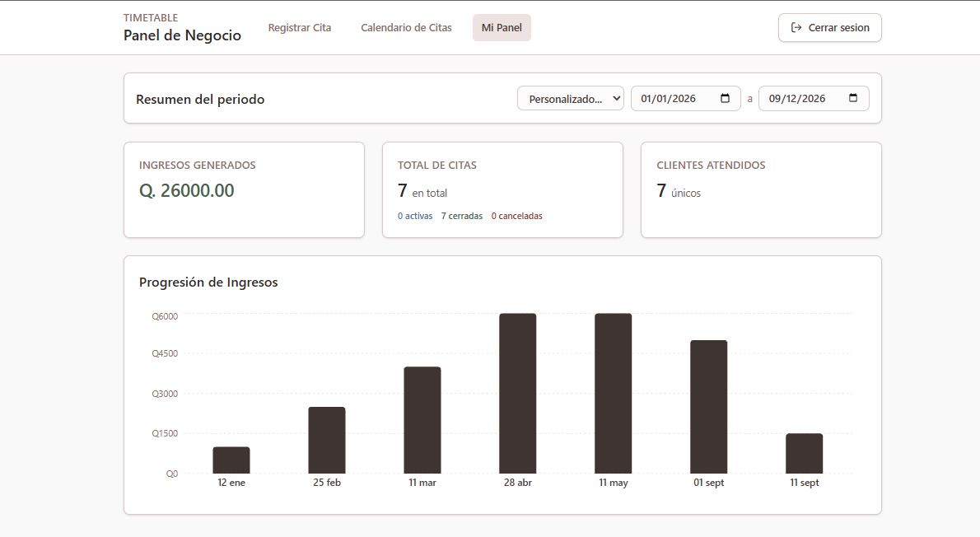Select the 11 may revenue bar
Viewport: 980px width, 537px height.
coord(614,393)
